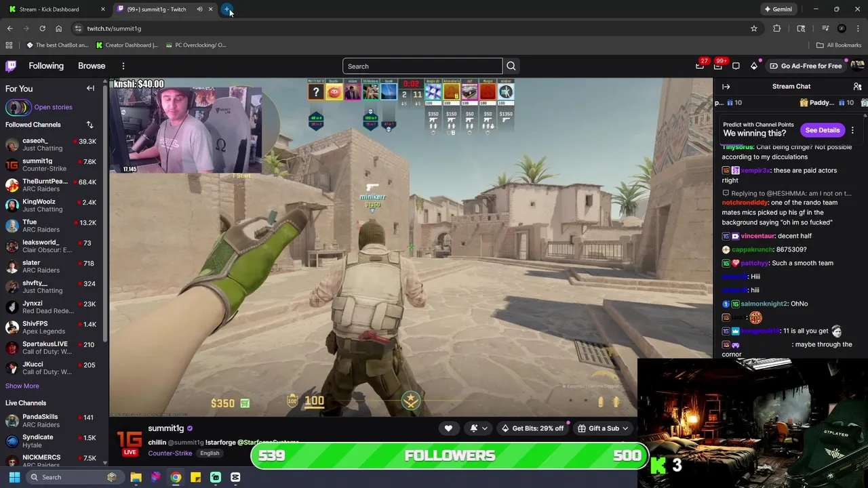Click the prediction three-dot options

click(x=852, y=130)
